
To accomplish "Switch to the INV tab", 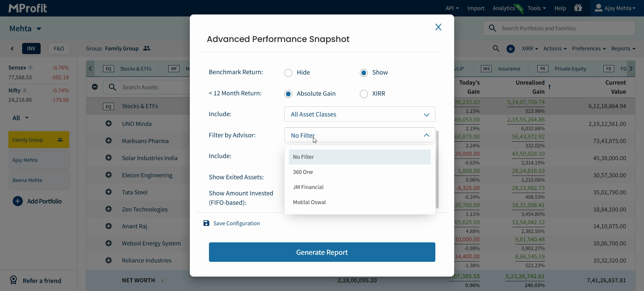I will pyautogui.click(x=31, y=49).
